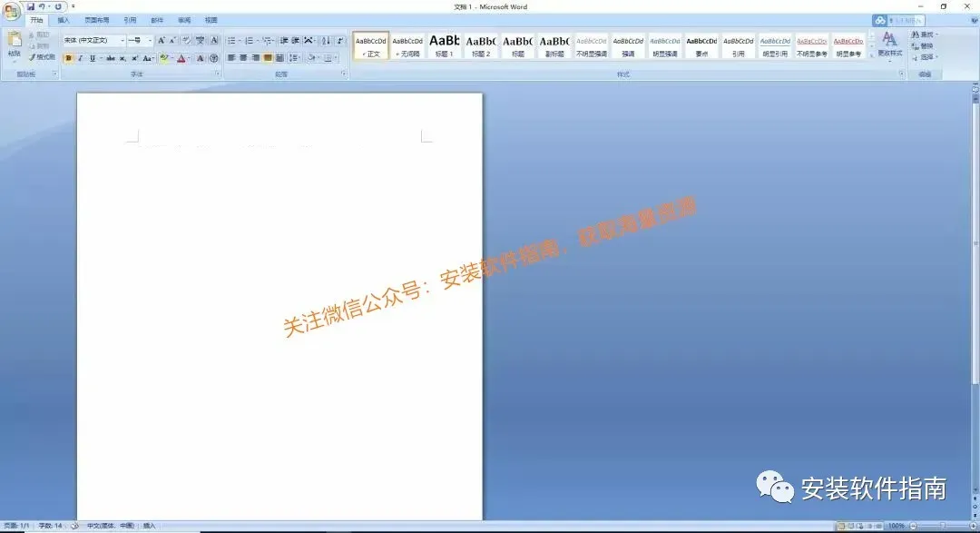
Task: Open the font name dropdown 宋体
Action: (x=122, y=41)
